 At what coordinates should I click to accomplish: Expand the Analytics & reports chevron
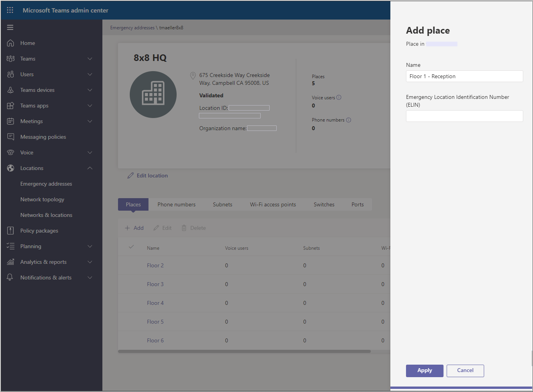(90, 262)
